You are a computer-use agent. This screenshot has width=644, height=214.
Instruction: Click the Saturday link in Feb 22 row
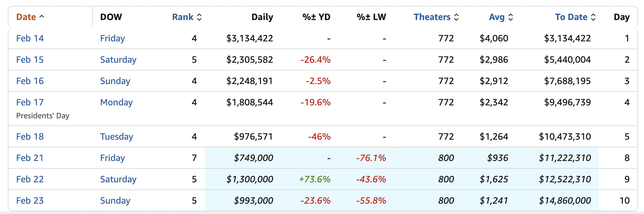tap(118, 179)
